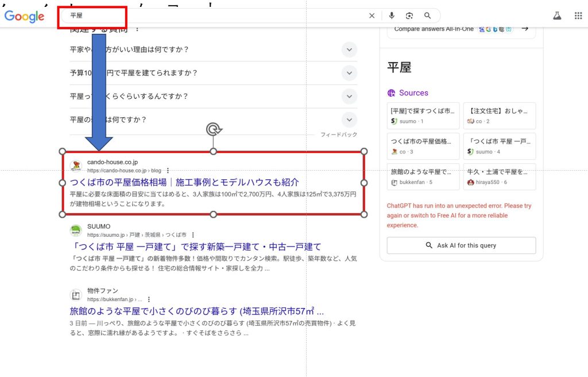Click the SUUMO favicon icon
The width and height of the screenshot is (588, 377).
(76, 230)
